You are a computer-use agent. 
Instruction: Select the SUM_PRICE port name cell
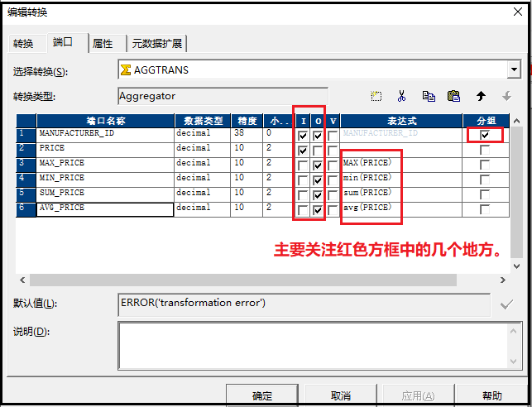pyautogui.click(x=105, y=194)
